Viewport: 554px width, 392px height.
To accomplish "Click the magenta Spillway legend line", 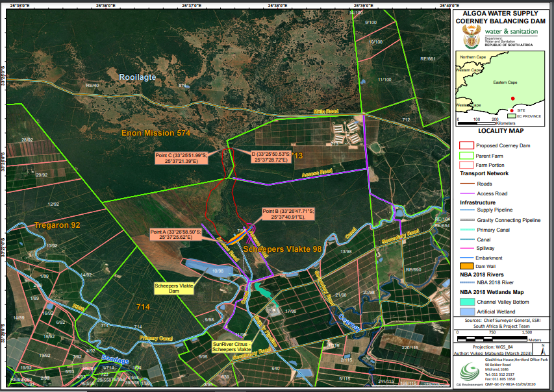I will point(467,249).
